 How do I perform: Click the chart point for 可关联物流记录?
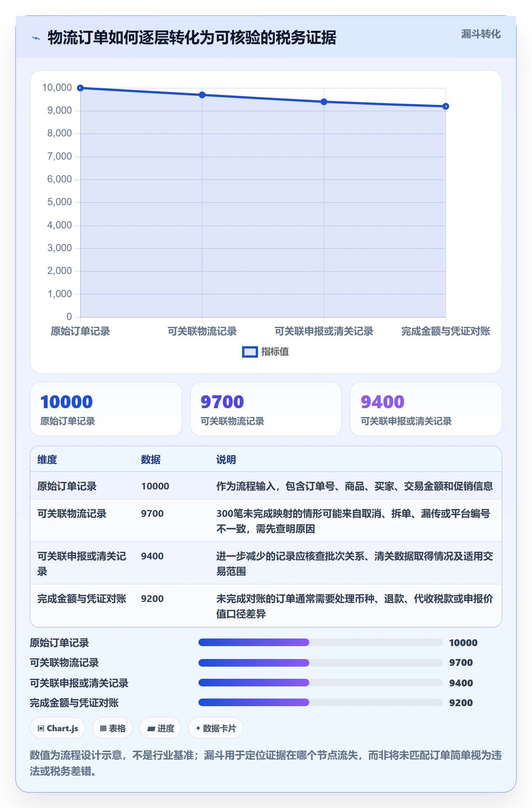202,95
